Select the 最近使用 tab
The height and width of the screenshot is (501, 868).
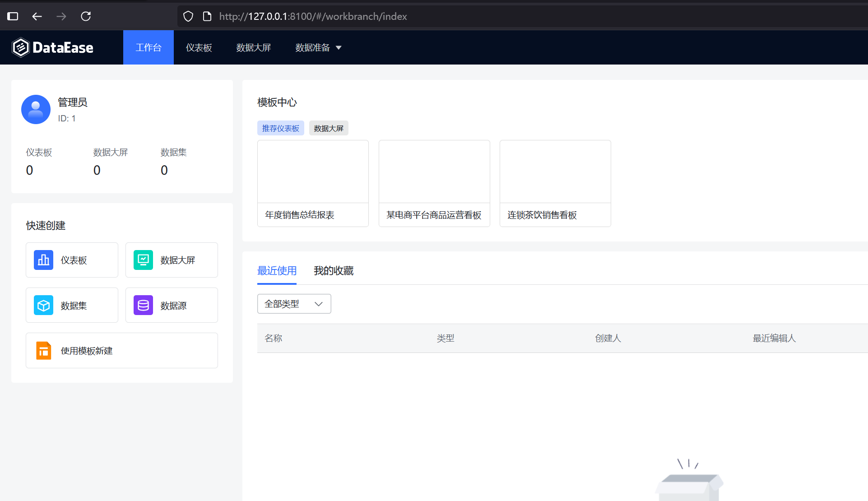(277, 271)
